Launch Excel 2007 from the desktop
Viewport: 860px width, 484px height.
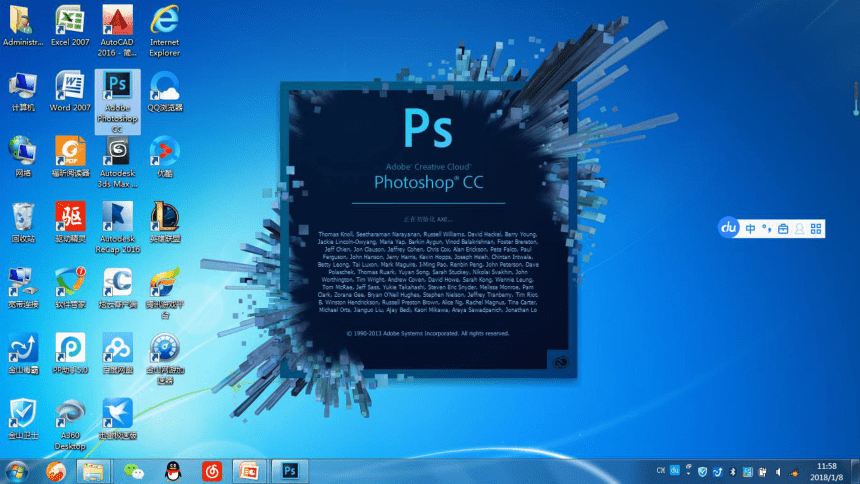tap(70, 26)
